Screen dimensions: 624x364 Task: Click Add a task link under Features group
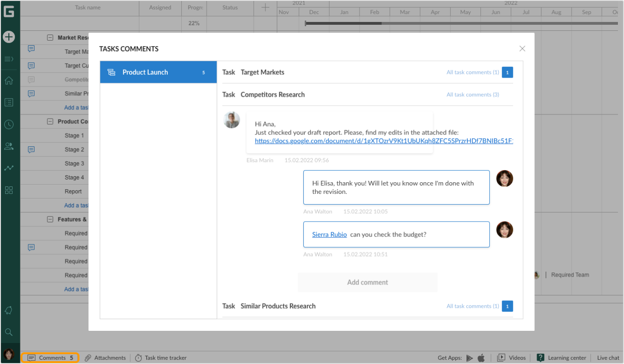click(x=76, y=289)
